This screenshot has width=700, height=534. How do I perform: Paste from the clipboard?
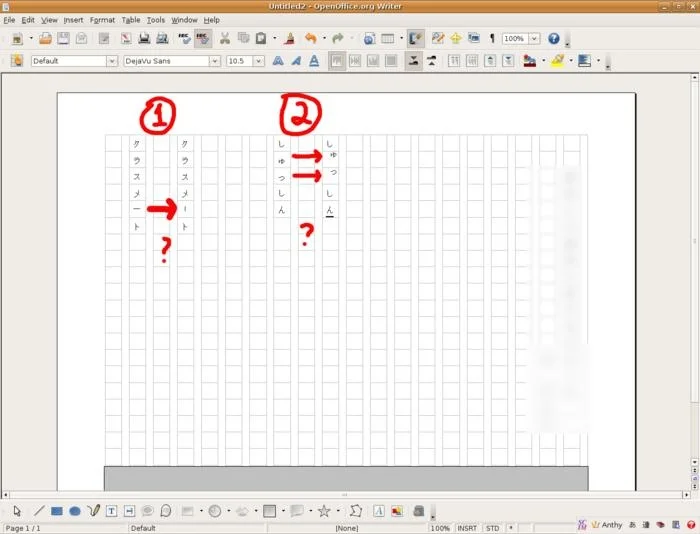261,39
